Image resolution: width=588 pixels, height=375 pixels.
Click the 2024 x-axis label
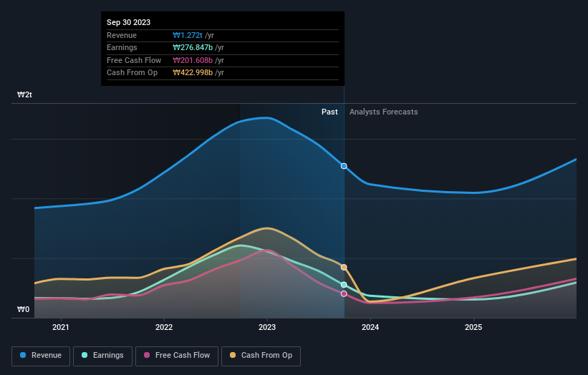[370, 327]
